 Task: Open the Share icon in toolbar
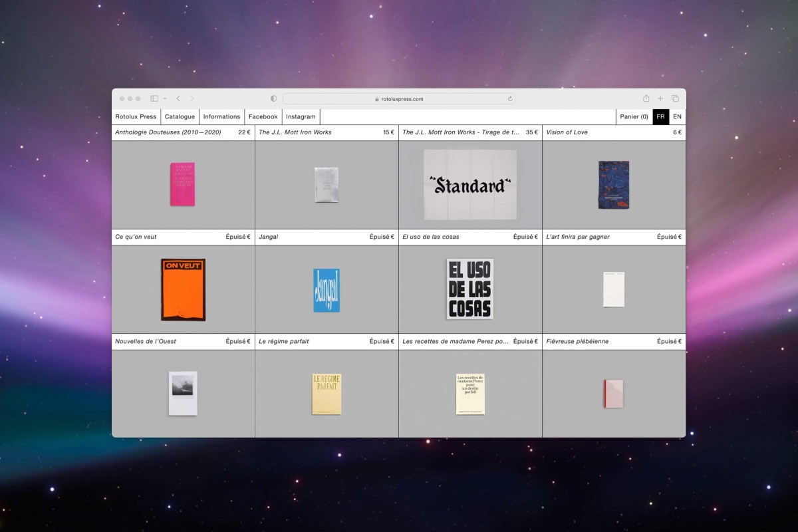(x=646, y=98)
